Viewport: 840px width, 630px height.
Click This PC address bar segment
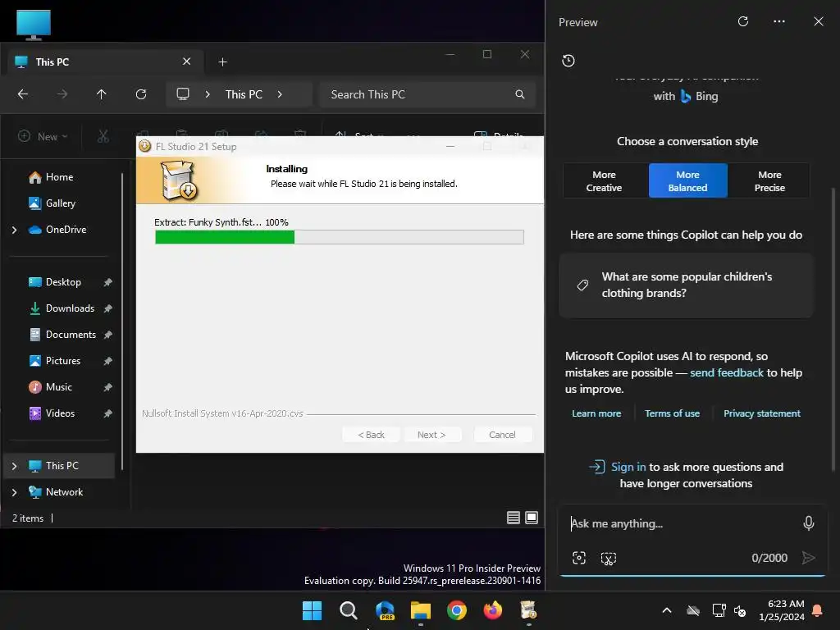[244, 94]
